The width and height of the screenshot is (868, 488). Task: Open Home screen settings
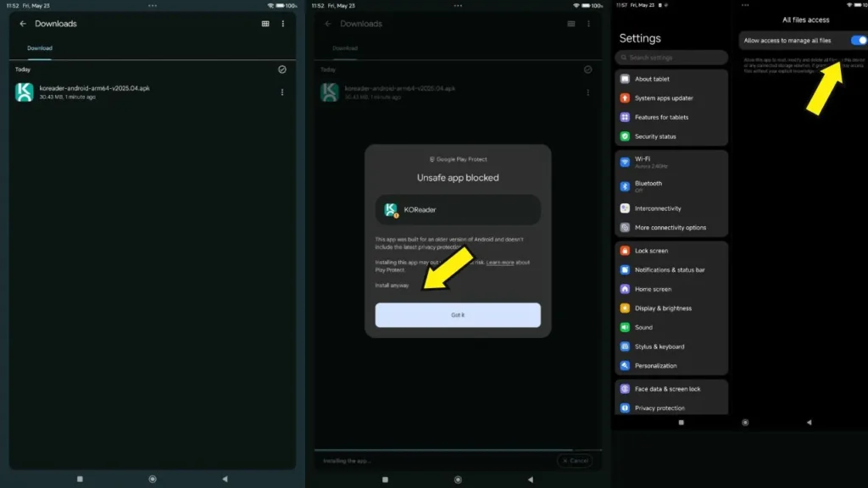pos(671,290)
